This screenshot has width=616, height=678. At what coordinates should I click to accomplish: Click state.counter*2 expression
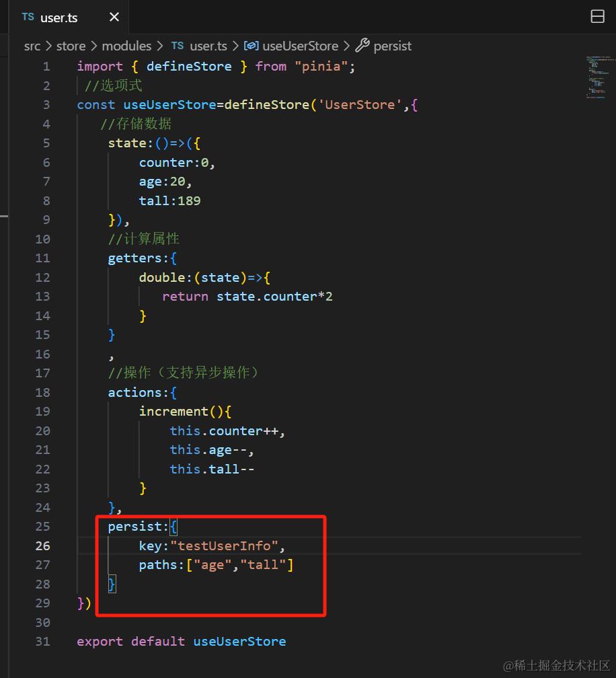point(274,296)
